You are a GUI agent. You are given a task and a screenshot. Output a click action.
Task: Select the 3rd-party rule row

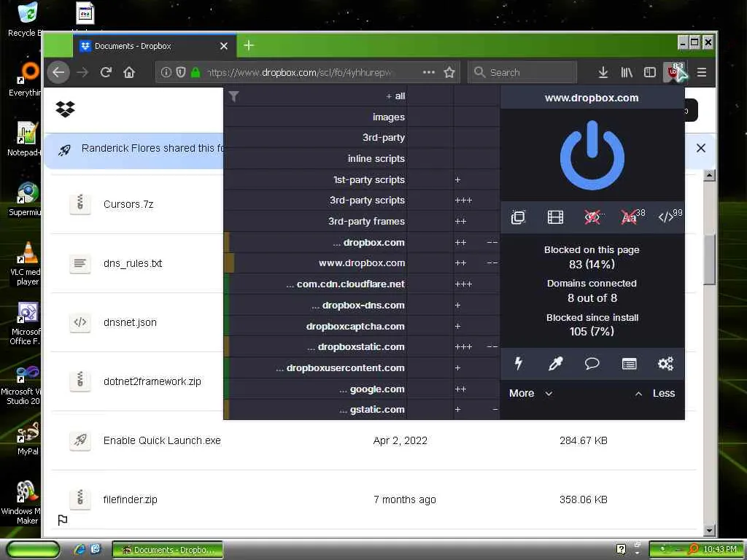[362, 138]
